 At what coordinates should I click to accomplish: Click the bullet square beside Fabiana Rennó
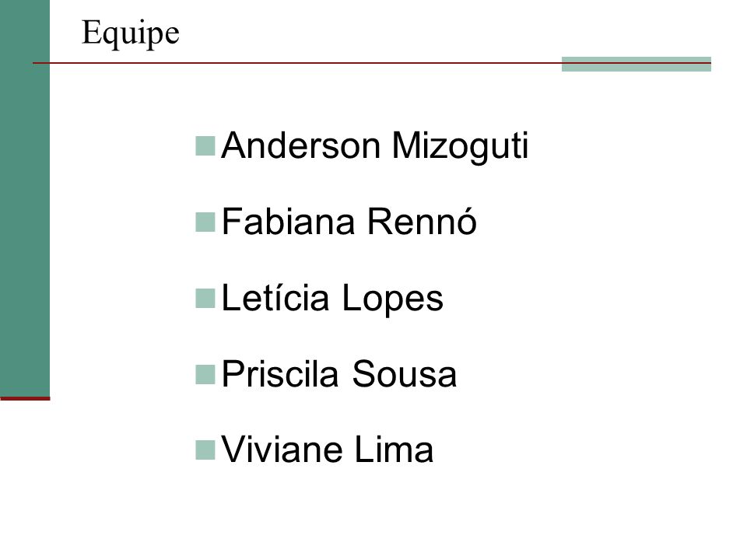point(205,222)
